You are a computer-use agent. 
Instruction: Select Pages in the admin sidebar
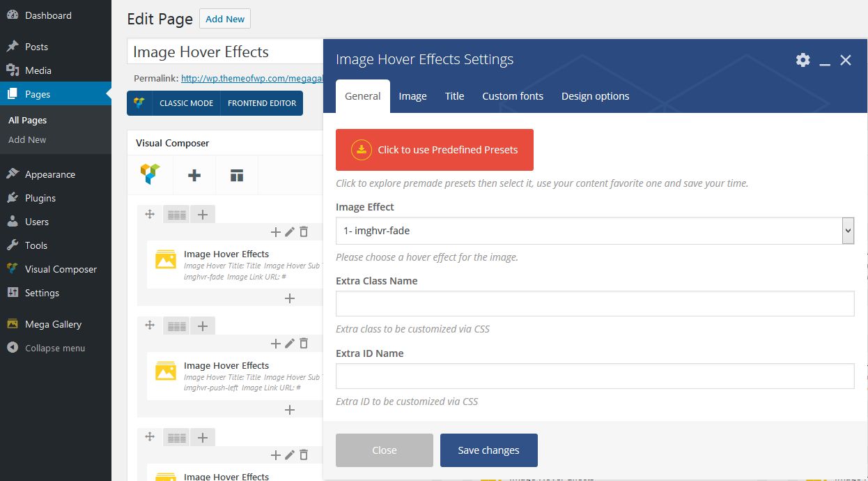coord(56,94)
